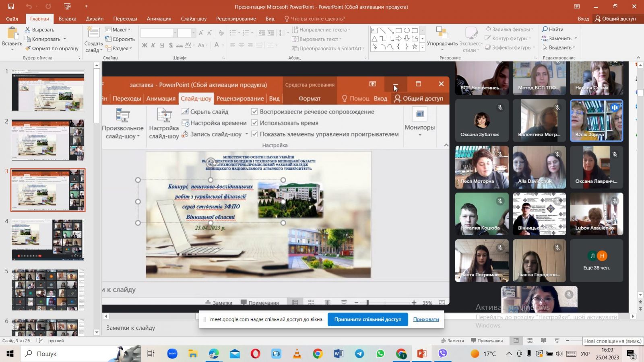The height and width of the screenshot is (362, 644).
Task: Toggle the 'Использовать время' checkbox
Action: (254, 123)
